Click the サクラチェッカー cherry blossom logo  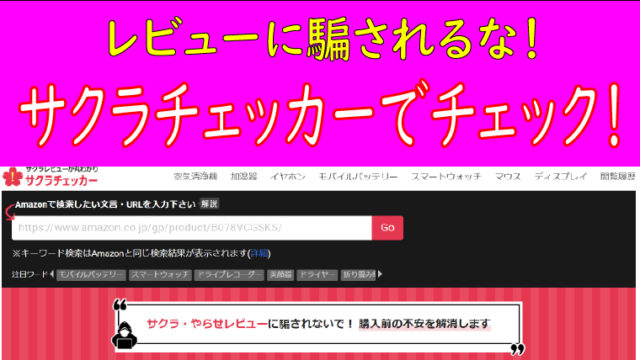coord(12,177)
